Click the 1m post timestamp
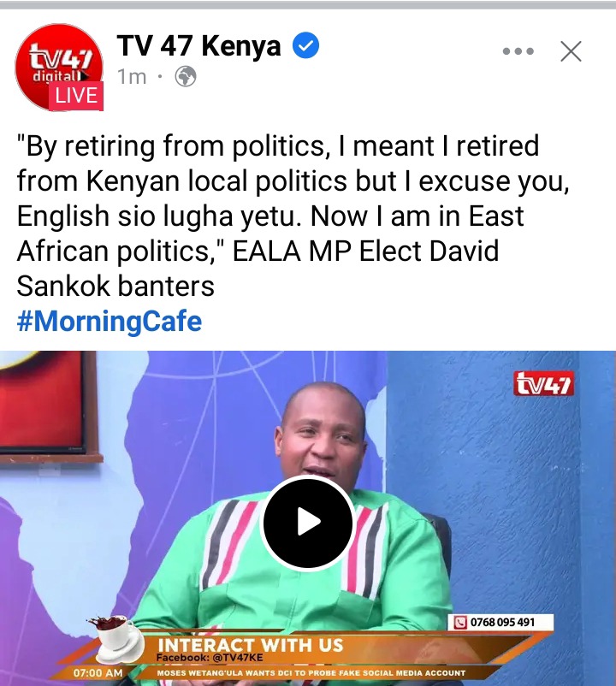This screenshot has width=616, height=686. pyautogui.click(x=132, y=77)
